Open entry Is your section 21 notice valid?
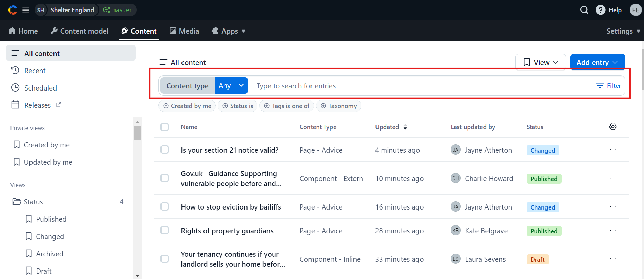Image resolution: width=644 pixels, height=279 pixels. click(x=230, y=150)
